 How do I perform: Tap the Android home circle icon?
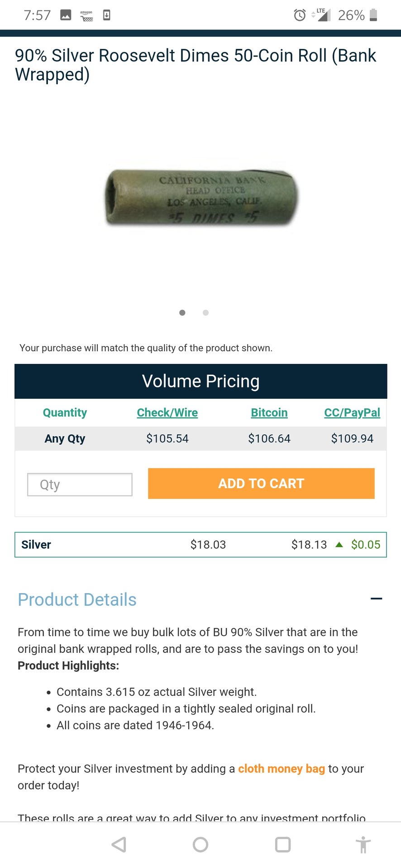[200, 844]
